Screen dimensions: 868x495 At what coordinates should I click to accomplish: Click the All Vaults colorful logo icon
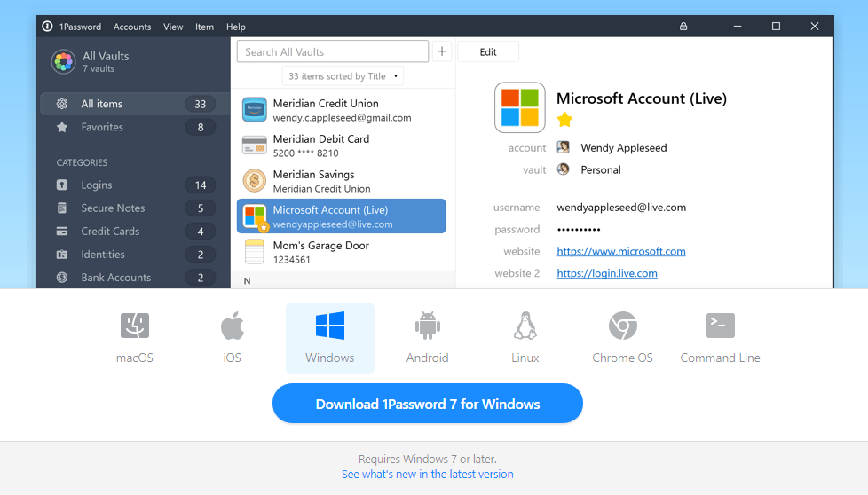click(x=63, y=62)
